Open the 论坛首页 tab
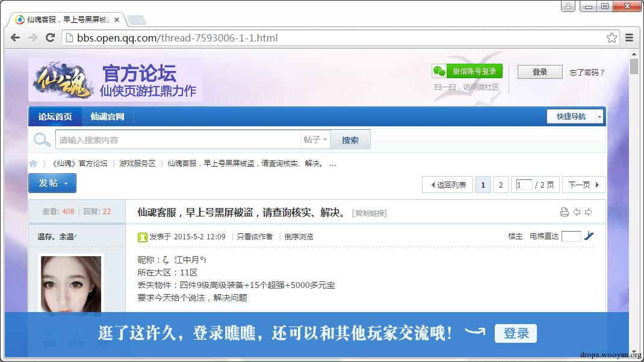 [x=55, y=117]
